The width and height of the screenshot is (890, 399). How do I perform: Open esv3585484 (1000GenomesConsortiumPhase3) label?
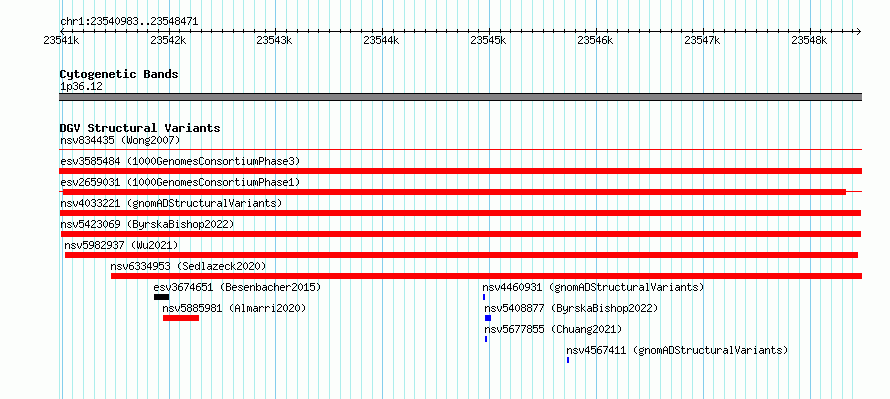coord(180,161)
